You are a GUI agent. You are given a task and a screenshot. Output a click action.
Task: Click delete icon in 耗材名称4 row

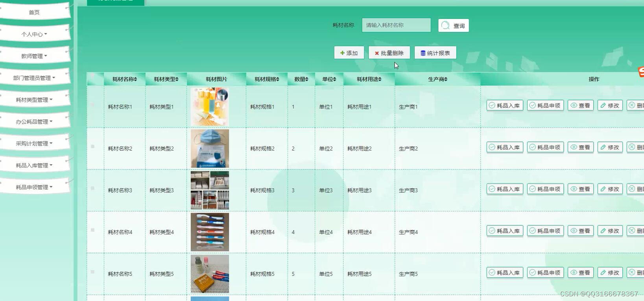tap(632, 230)
